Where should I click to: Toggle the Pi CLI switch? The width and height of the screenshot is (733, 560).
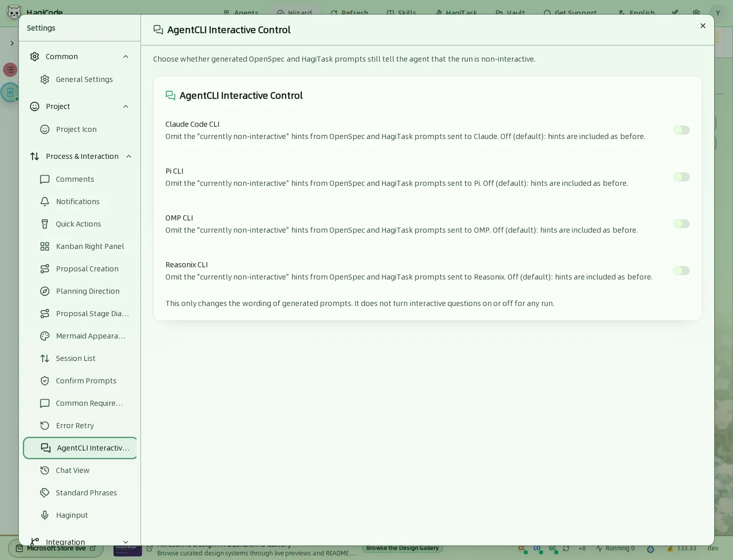[x=682, y=177]
